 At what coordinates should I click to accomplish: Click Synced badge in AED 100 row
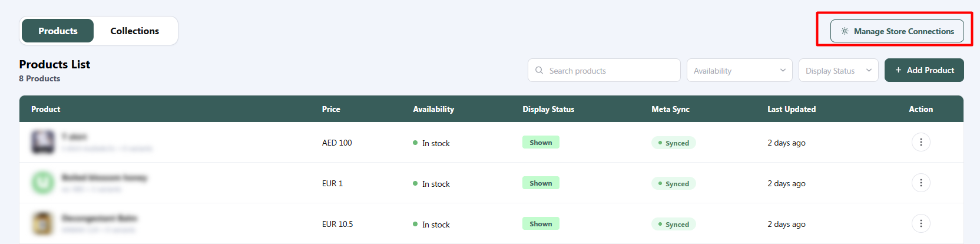(673, 143)
